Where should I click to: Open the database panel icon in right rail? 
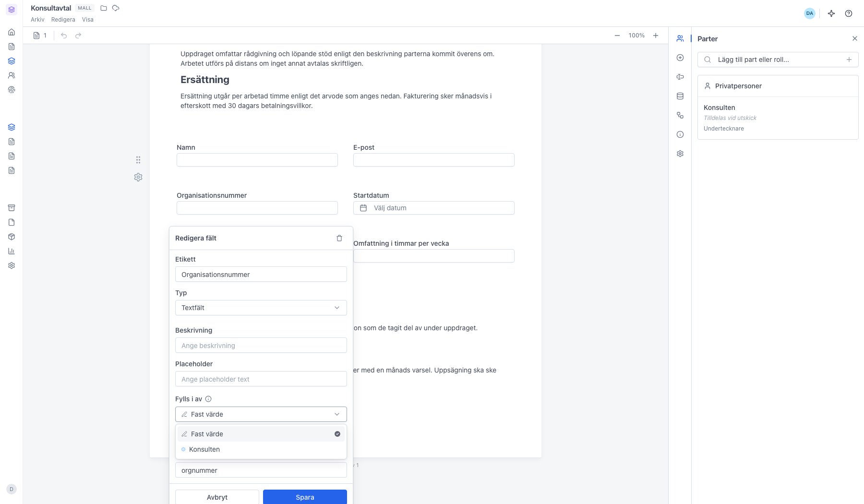click(x=680, y=96)
